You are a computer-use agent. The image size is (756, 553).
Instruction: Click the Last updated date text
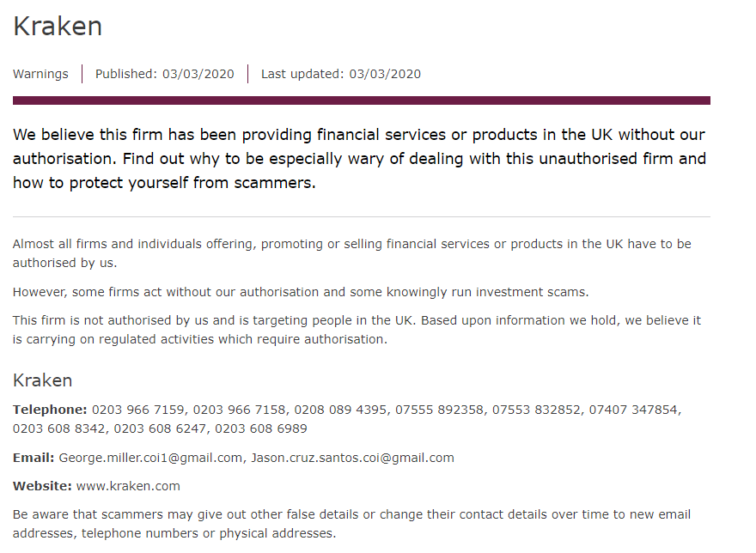click(341, 74)
